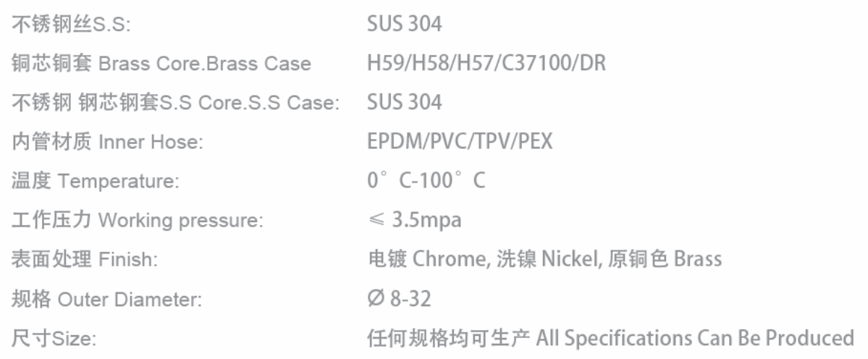The height and width of the screenshot is (359, 868).
Task: Click the 工作压力 Working pressure label
Action: [x=136, y=220]
